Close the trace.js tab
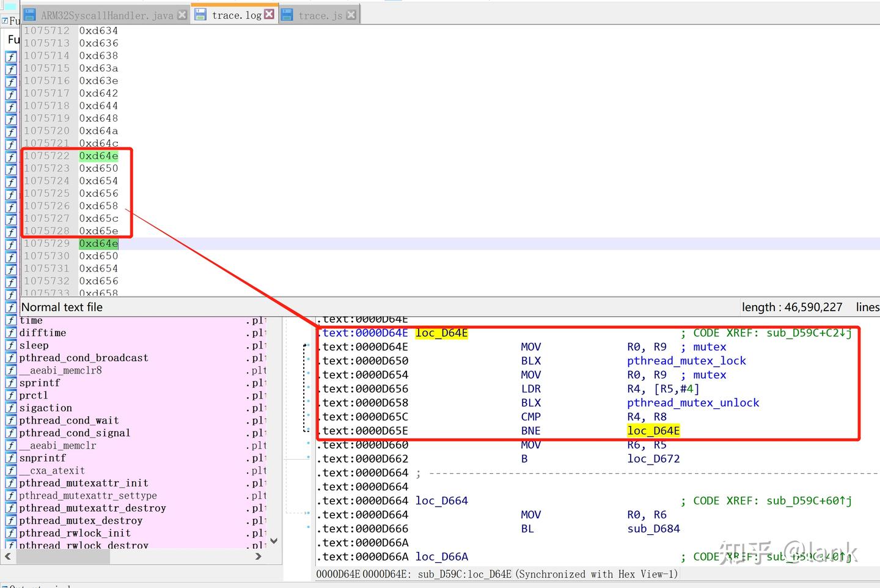 [x=351, y=15]
